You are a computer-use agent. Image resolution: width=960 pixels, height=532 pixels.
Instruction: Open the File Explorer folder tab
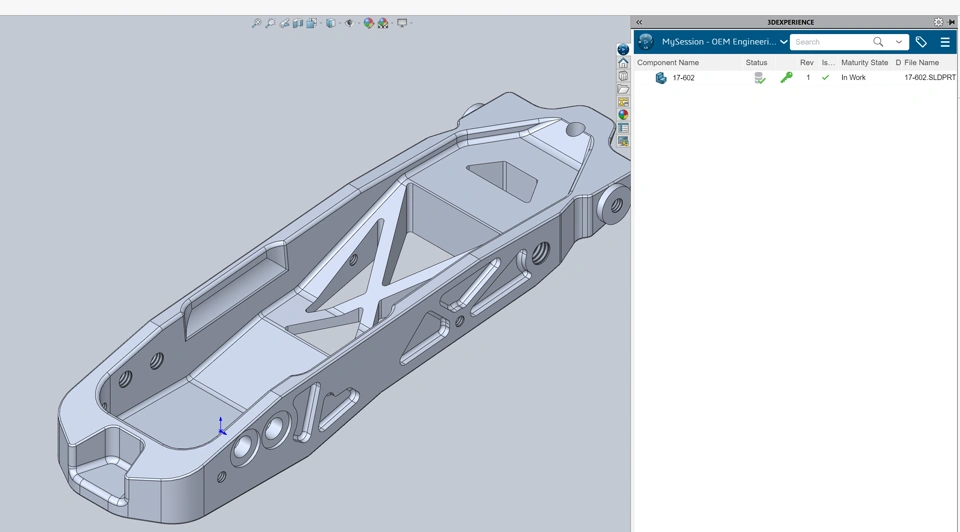click(623, 89)
